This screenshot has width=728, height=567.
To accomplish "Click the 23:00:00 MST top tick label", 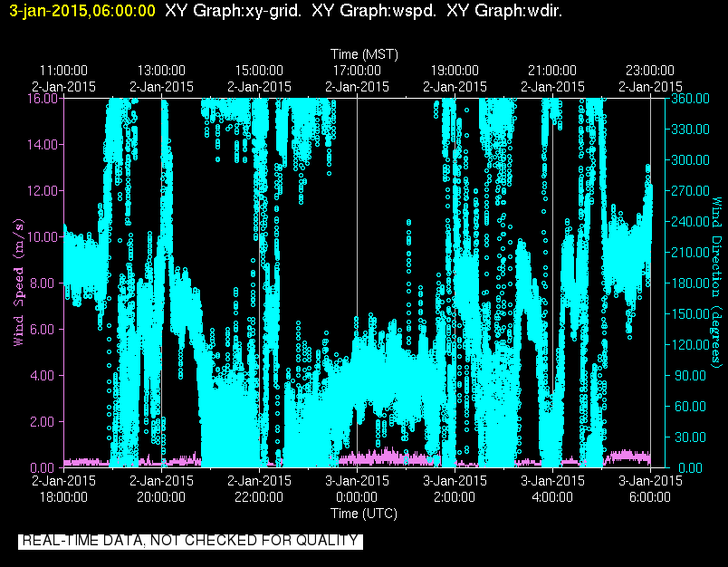I will pos(650,71).
